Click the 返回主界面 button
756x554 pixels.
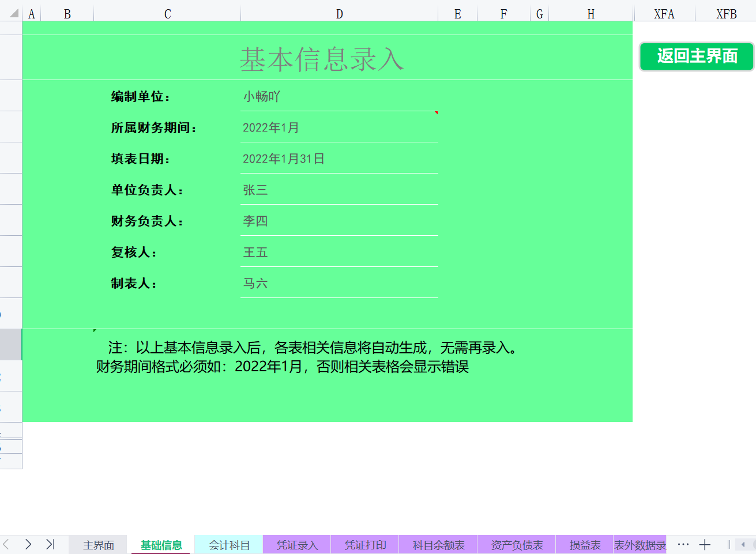click(x=696, y=56)
